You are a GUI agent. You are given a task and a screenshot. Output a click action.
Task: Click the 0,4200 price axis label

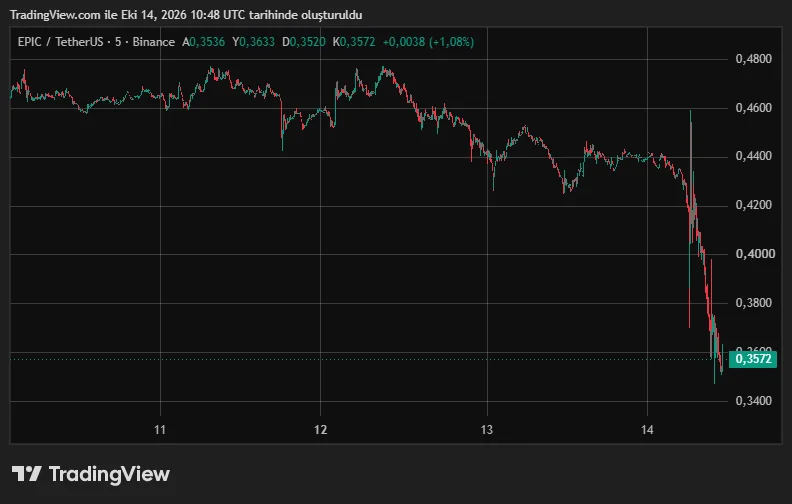754,206
